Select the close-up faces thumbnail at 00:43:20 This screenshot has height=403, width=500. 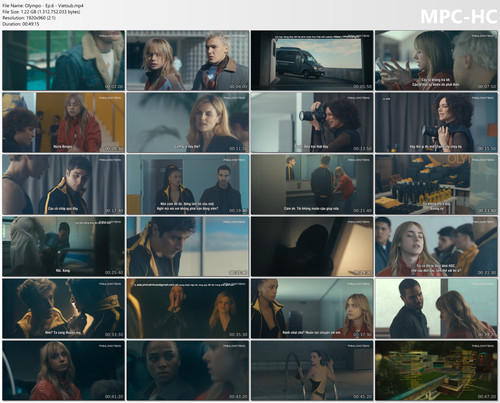tap(188, 370)
